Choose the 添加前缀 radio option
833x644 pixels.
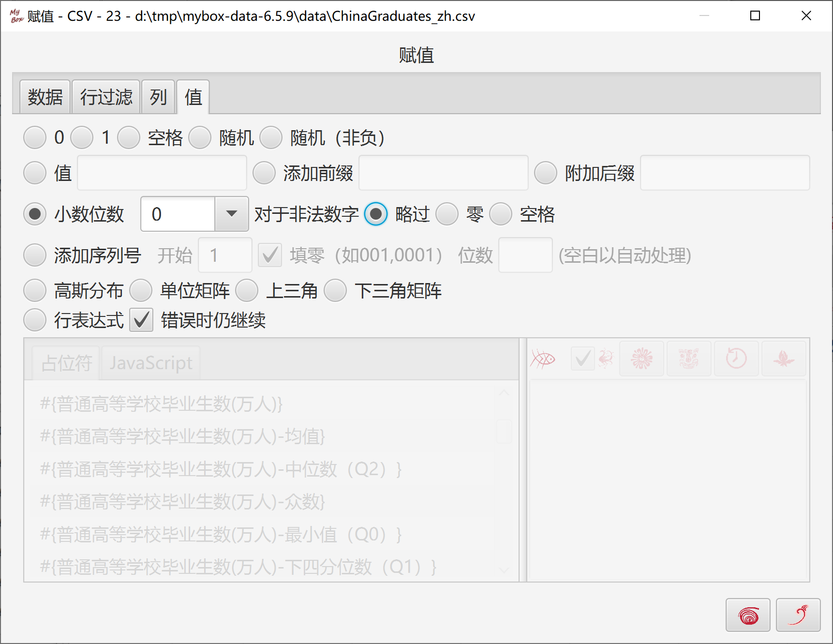pyautogui.click(x=264, y=173)
